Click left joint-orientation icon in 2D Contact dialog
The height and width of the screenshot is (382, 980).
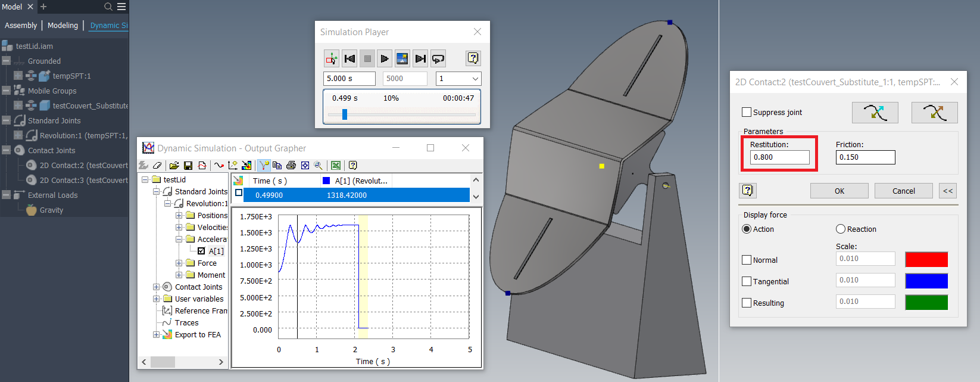pyautogui.click(x=875, y=113)
